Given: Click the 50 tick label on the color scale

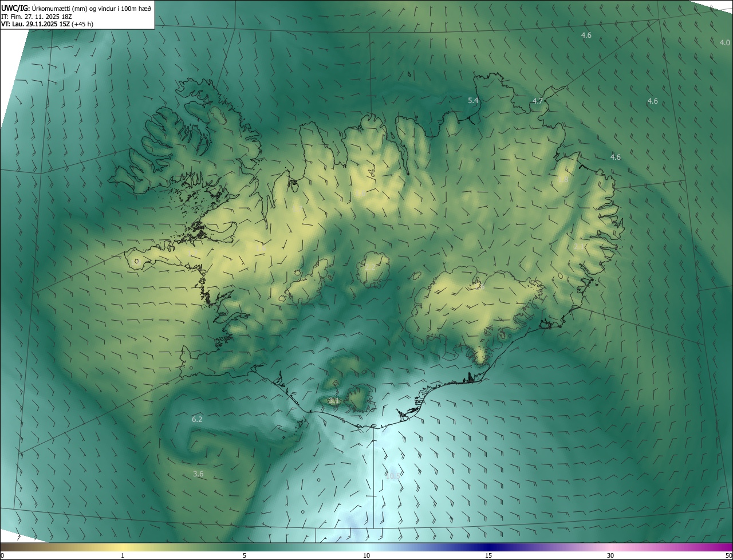Looking at the screenshot, I should tap(728, 555).
